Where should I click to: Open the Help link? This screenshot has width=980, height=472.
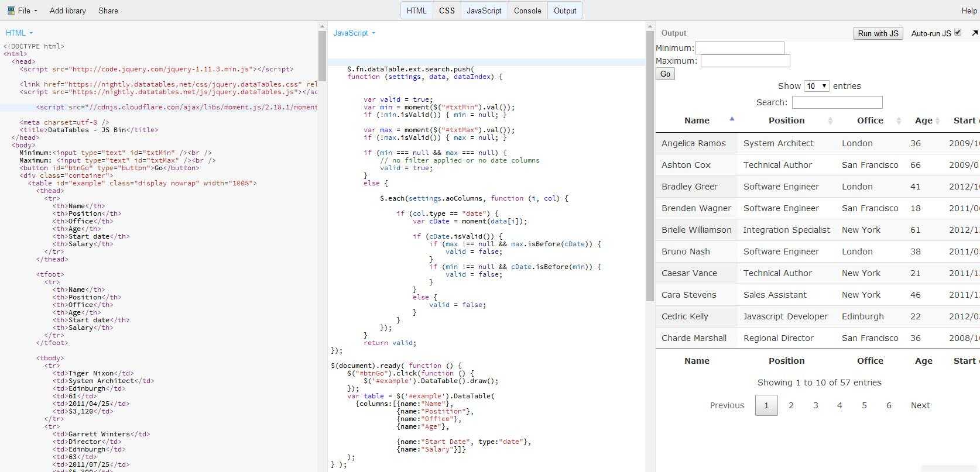969,11
